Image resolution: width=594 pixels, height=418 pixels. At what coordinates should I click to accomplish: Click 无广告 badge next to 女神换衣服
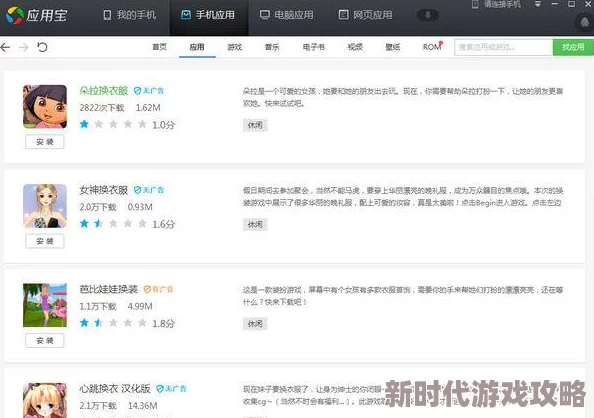(149, 190)
